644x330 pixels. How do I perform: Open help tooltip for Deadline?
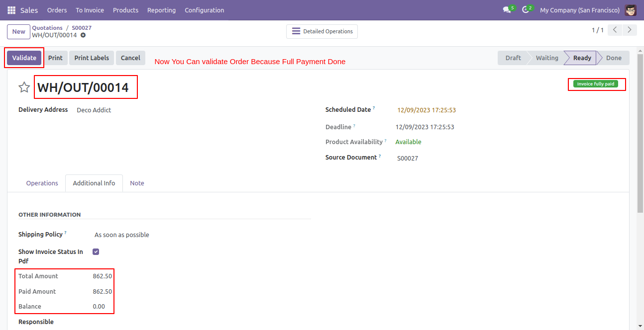coord(354,125)
